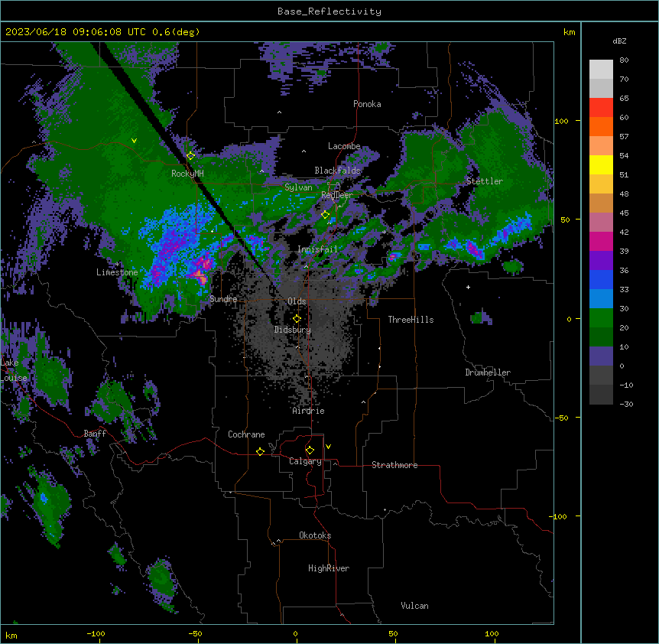Click the Ponoka city label
659x644 pixels.
pos(367,104)
